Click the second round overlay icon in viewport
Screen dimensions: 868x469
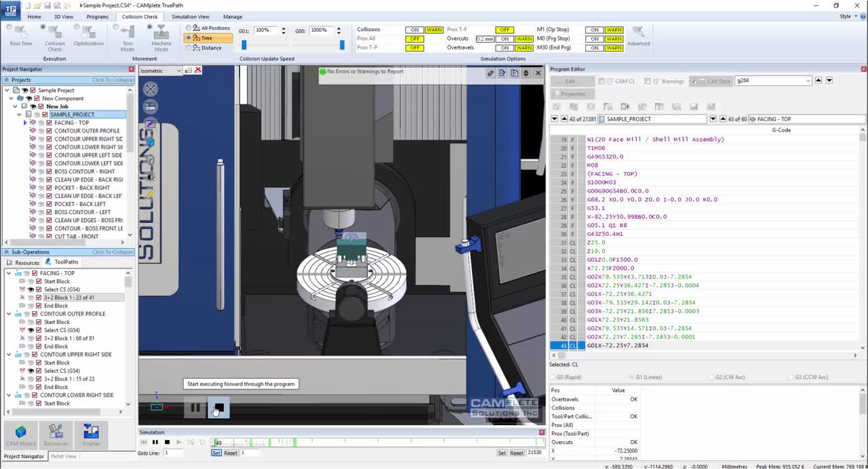tap(151, 106)
